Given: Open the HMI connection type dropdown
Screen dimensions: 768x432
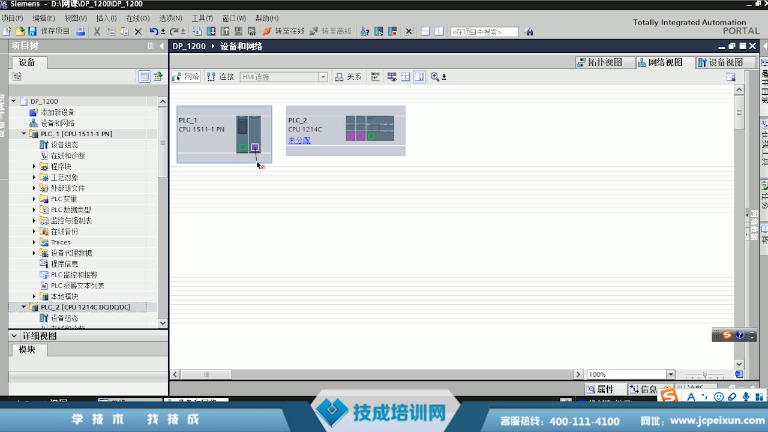Looking at the screenshot, I should click(x=323, y=77).
